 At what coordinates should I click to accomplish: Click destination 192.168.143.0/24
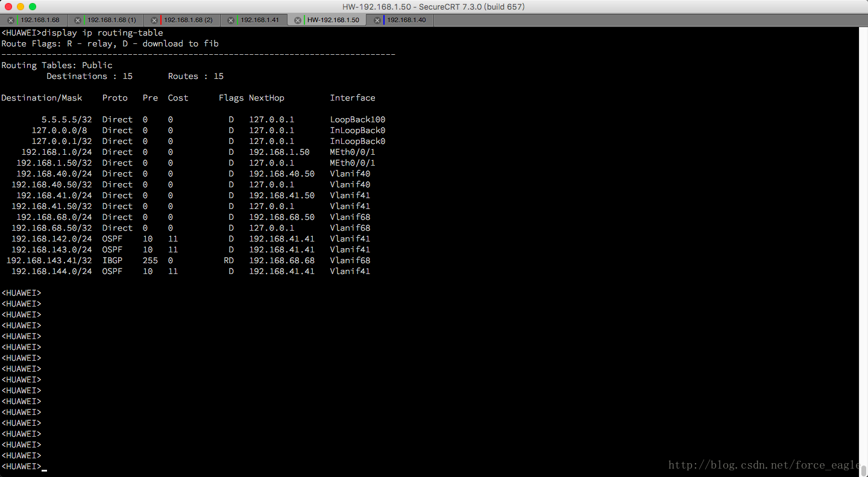(x=52, y=249)
